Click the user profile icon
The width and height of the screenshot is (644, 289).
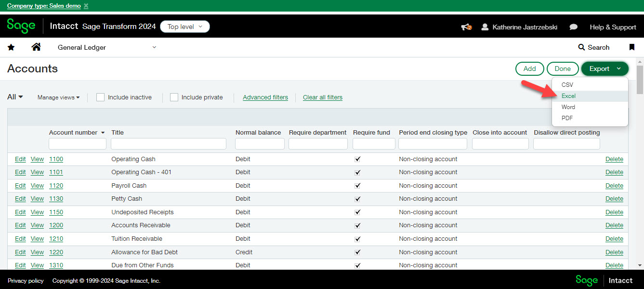click(x=485, y=27)
